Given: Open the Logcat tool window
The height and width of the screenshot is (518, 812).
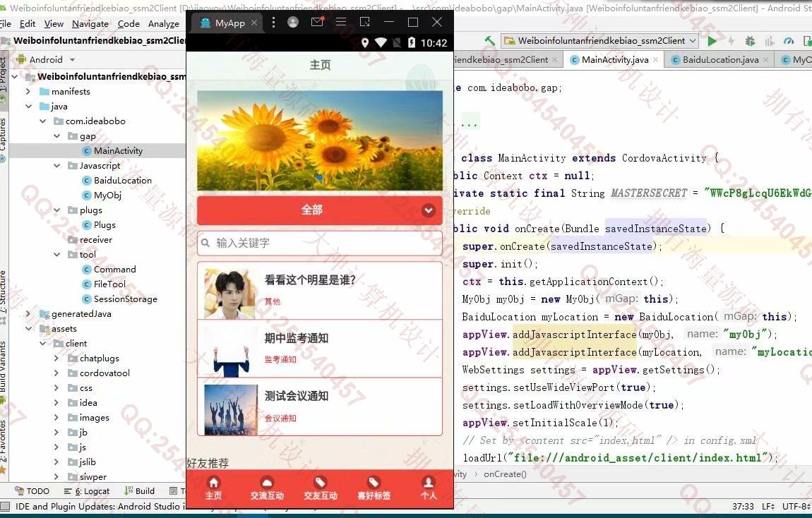Looking at the screenshot, I should coord(86,490).
